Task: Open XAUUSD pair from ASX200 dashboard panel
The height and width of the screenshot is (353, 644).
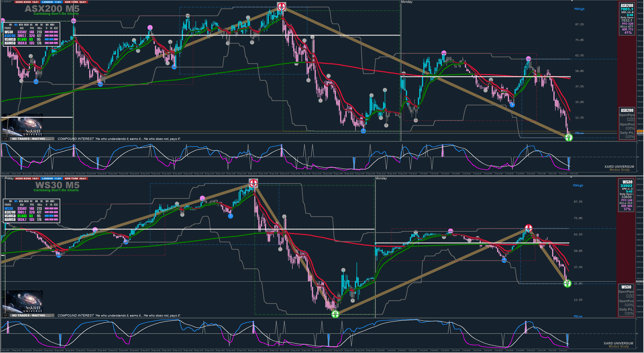Action: [10, 43]
